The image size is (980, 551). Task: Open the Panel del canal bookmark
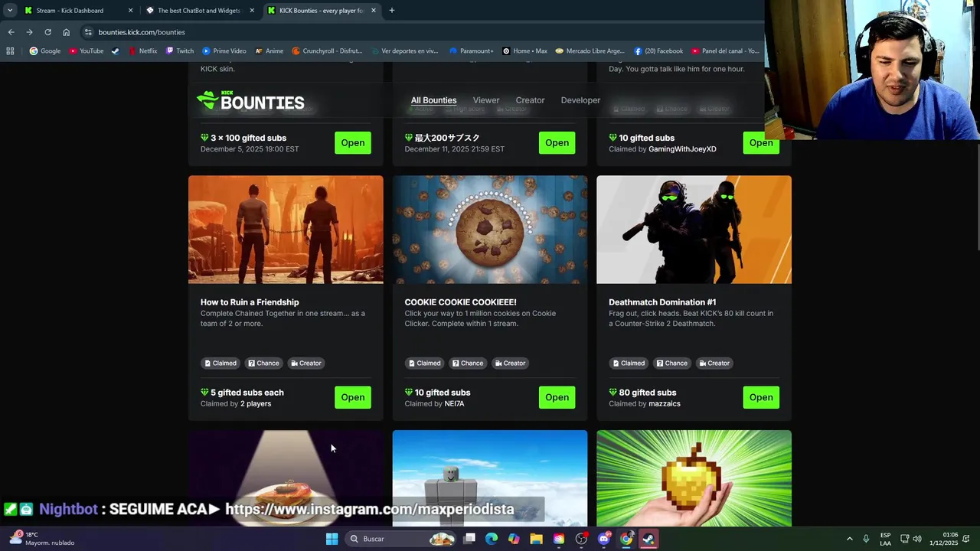tap(725, 51)
